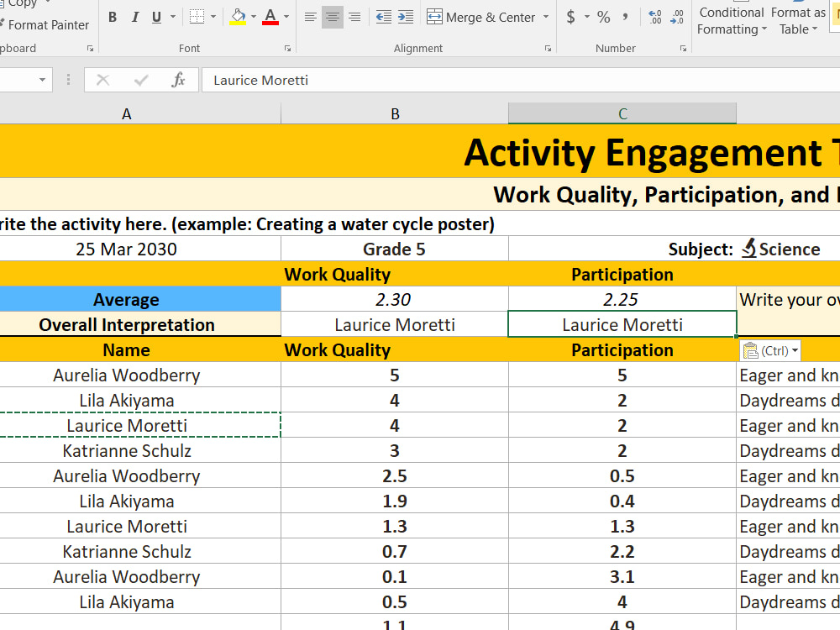Apply red Font Color icon
The image size is (840, 630).
[x=270, y=17]
